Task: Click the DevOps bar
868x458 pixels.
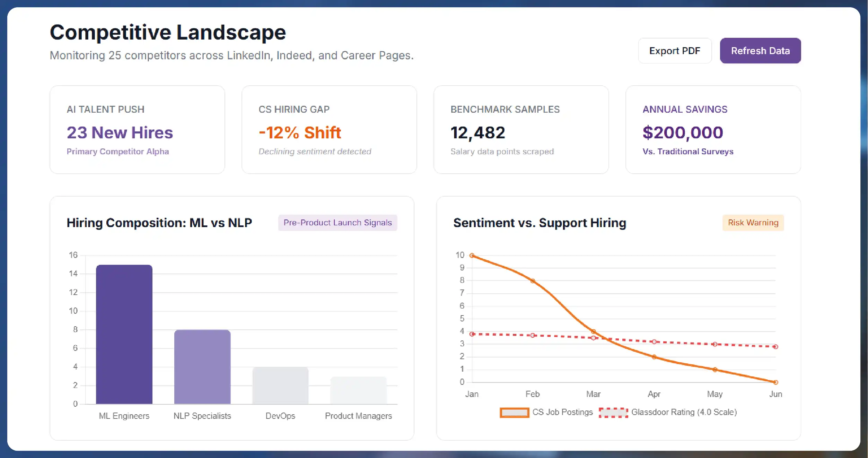Action: [x=280, y=385]
